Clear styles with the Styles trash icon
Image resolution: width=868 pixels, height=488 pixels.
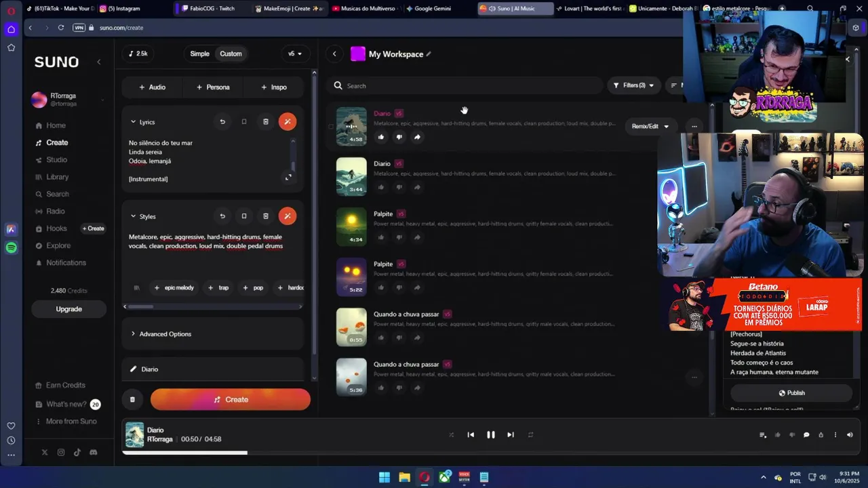266,216
